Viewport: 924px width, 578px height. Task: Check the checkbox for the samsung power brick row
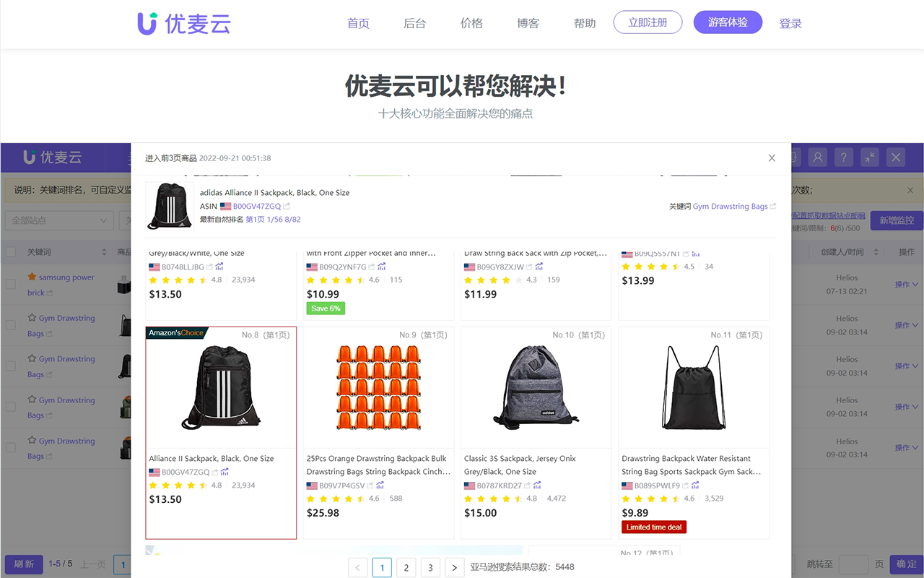coord(10,284)
